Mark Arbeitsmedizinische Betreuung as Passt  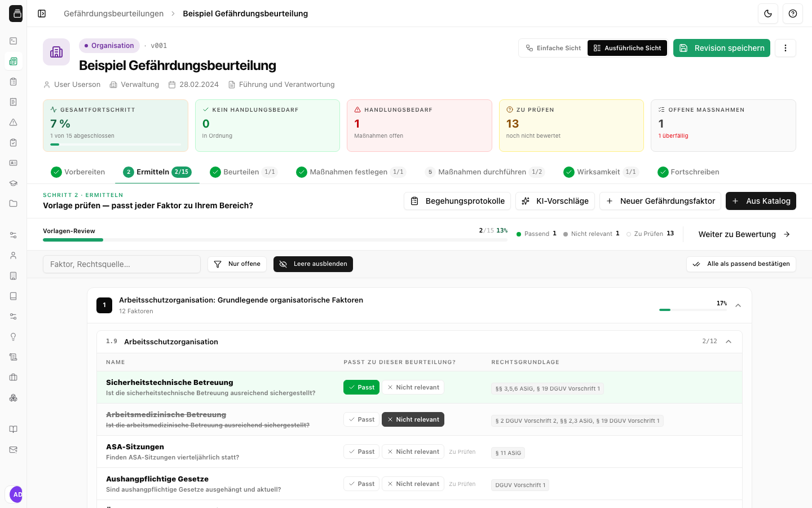pyautogui.click(x=361, y=419)
